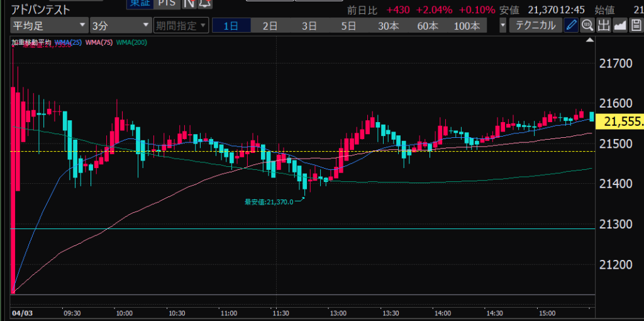Toggle the PTS market button
The height and width of the screenshot is (321, 644).
[167, 3]
